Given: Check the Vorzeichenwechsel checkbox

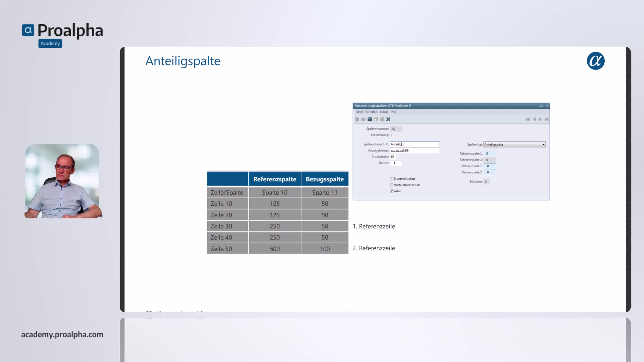Looking at the screenshot, I should click(391, 185).
